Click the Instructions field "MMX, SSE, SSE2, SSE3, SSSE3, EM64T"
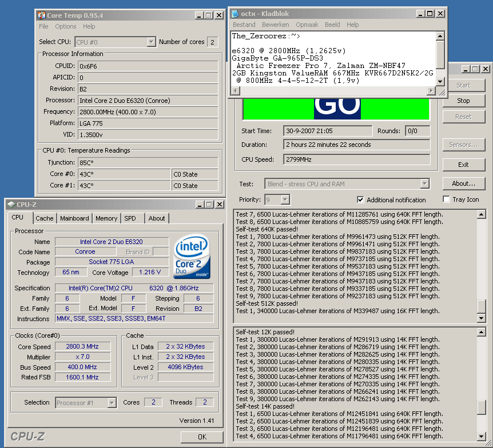Screen dimensions: 493x448 [134, 318]
